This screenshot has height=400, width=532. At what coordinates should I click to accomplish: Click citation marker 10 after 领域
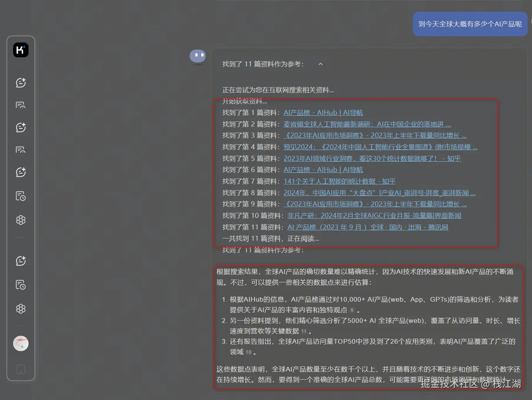point(249,352)
